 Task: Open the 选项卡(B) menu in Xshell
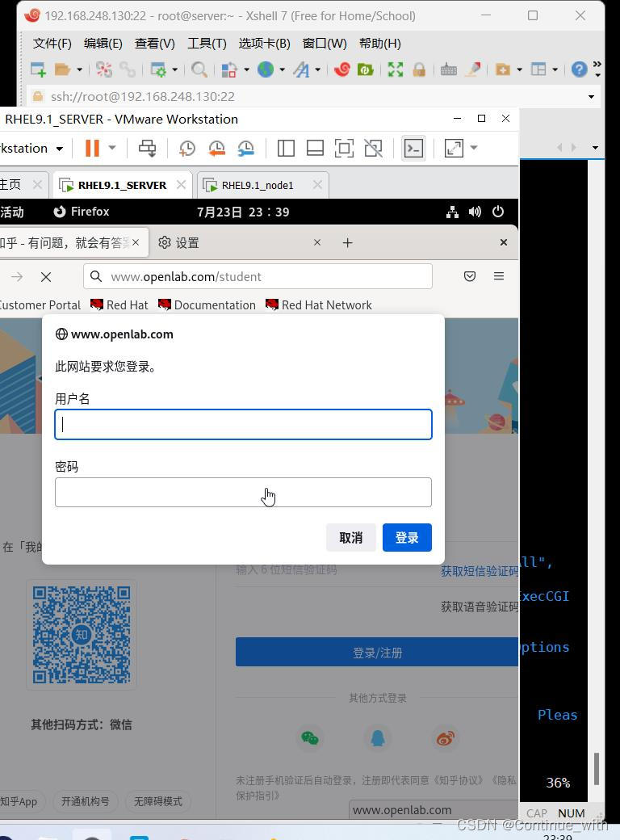click(264, 44)
